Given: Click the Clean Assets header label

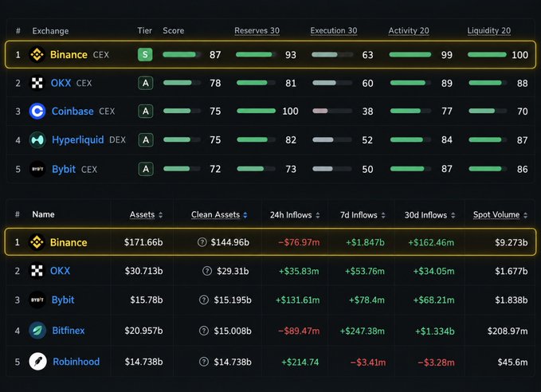Looking at the screenshot, I should pyautogui.click(x=215, y=214).
